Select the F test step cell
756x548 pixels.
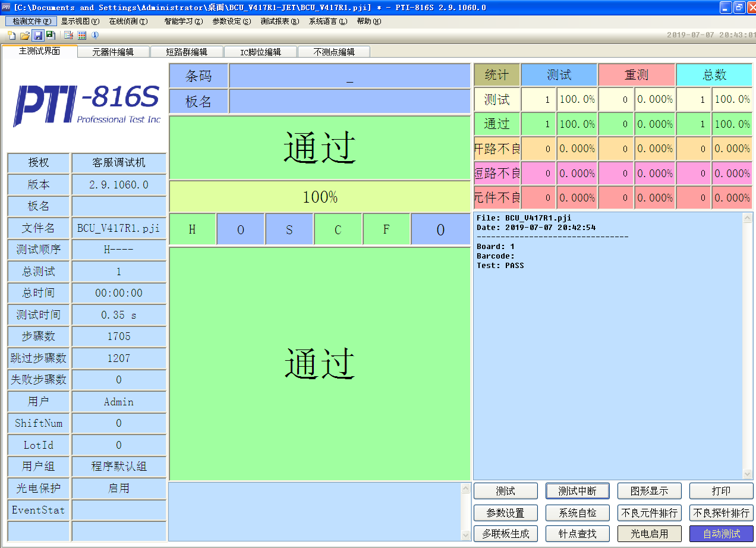[x=386, y=229]
